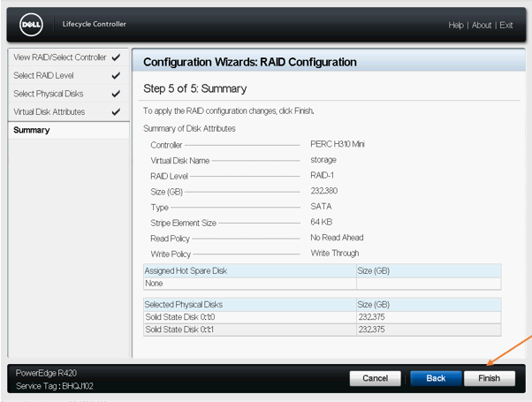Click the No Read Ahead value
The width and height of the screenshot is (532, 402).
tap(337, 238)
